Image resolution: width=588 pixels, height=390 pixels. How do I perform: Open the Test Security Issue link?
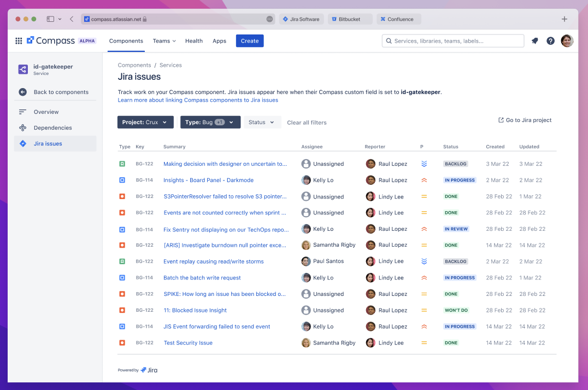(188, 343)
